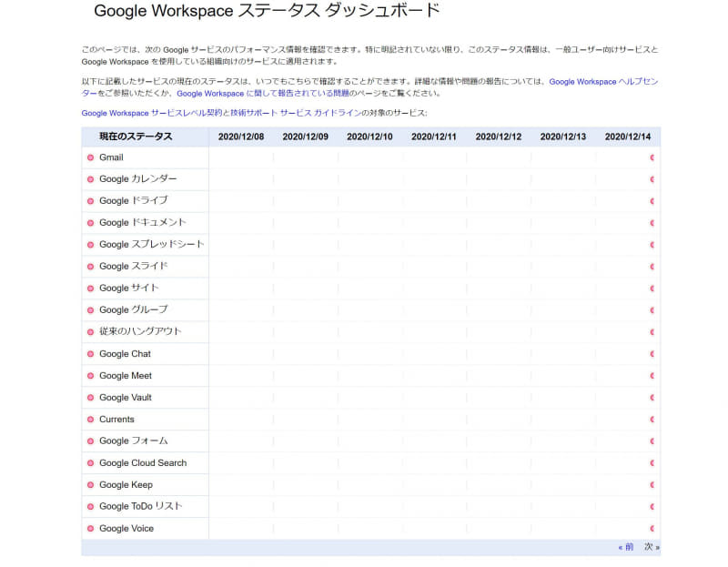The height and width of the screenshot is (567, 728).
Task: Click the Google Meet row status icon
Action: (x=90, y=376)
